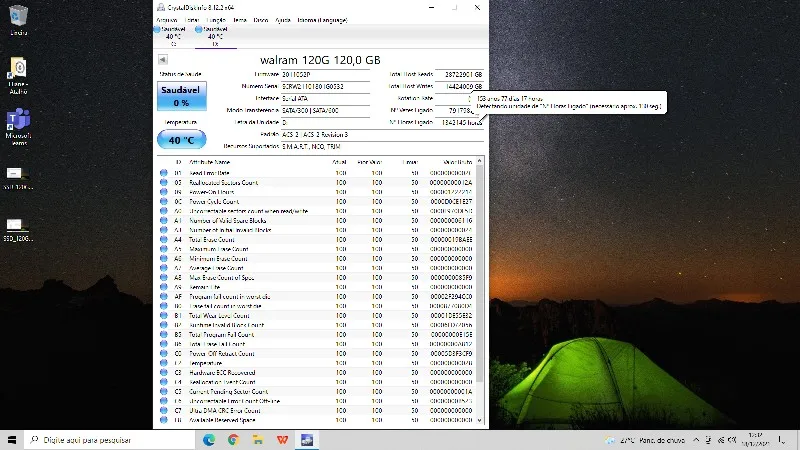This screenshot has width=800, height=450.
Task: Click the Attribute Name column header
Action: coord(210,162)
